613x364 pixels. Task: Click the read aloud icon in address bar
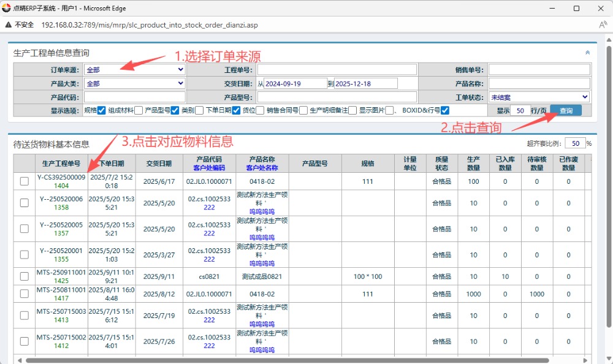pyautogui.click(x=603, y=25)
